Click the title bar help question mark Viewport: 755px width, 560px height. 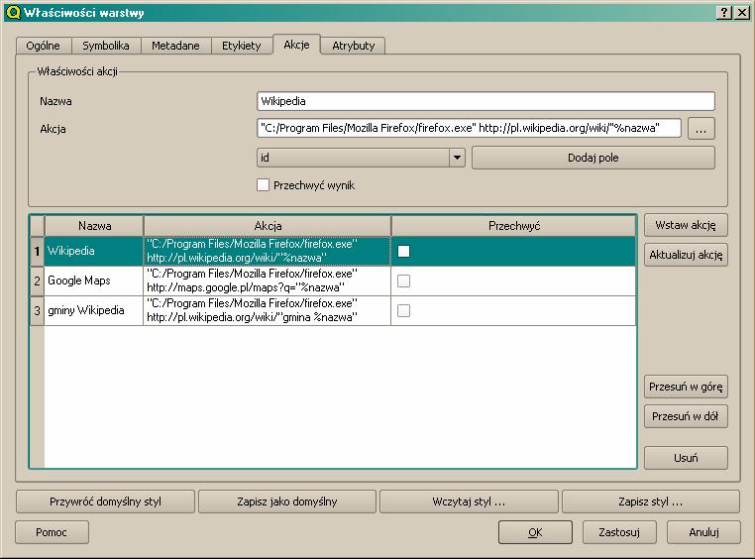[724, 13]
